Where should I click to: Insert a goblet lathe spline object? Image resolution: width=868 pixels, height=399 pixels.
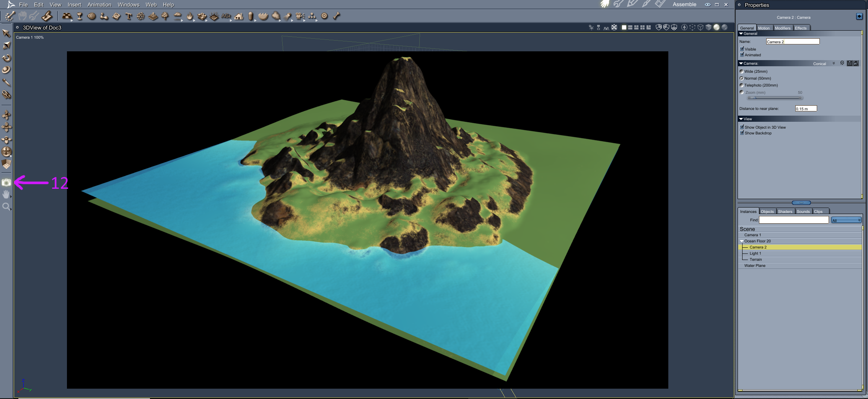pyautogui.click(x=80, y=16)
